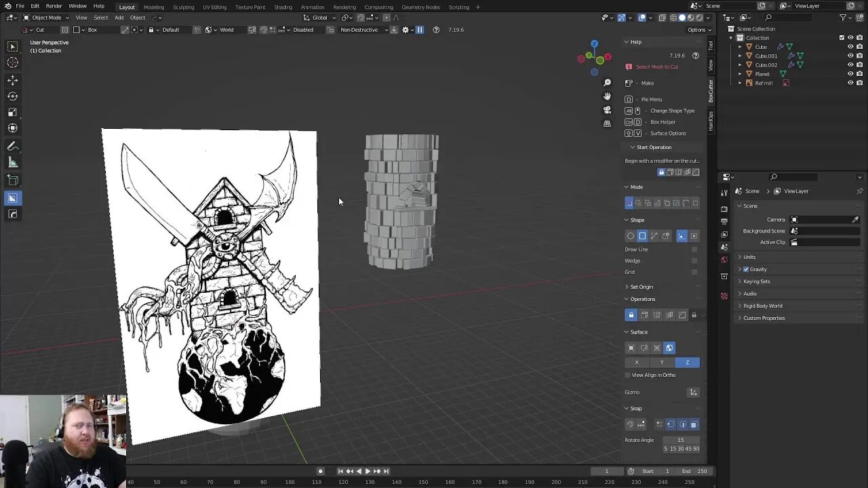Open the Object Mode dropdown

click(x=46, y=18)
